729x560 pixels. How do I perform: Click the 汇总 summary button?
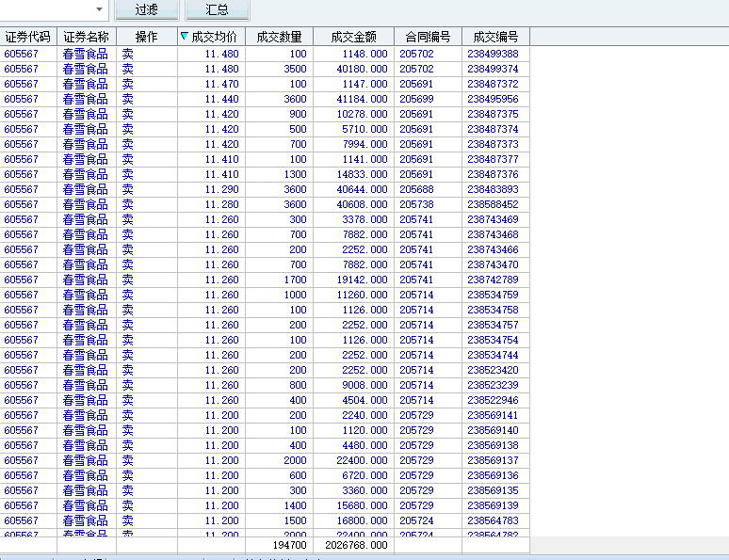click(x=218, y=9)
